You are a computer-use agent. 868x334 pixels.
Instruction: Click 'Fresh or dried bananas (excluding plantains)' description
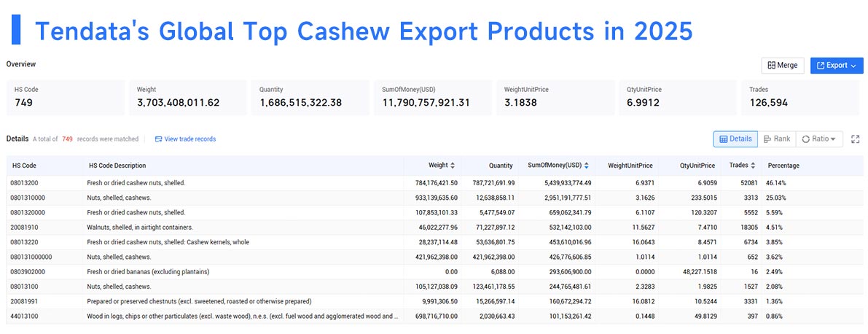148,272
